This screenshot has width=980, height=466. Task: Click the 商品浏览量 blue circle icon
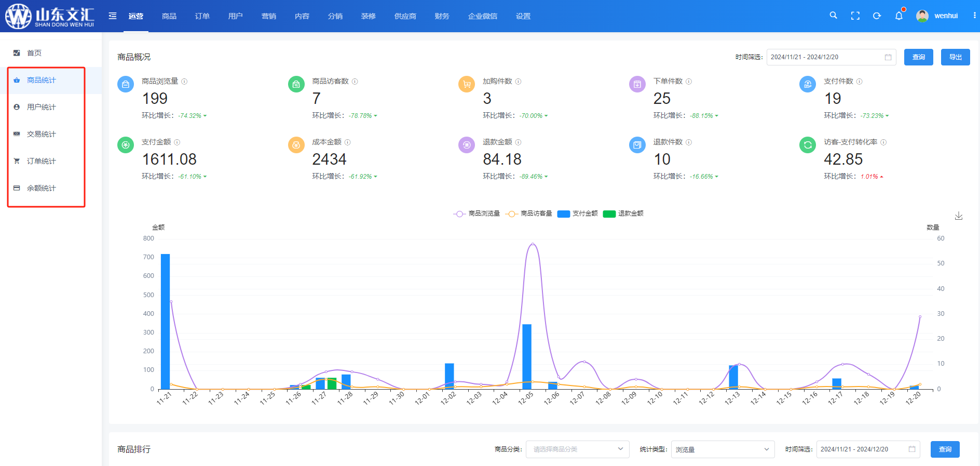pos(126,84)
